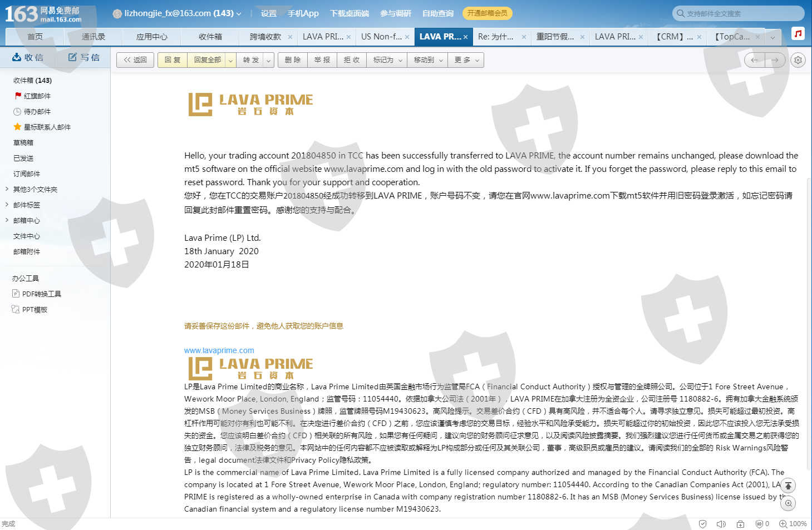The width and height of the screenshot is (812, 530).
Task: Click the search magnifier icon in search box
Action: coord(681,13)
